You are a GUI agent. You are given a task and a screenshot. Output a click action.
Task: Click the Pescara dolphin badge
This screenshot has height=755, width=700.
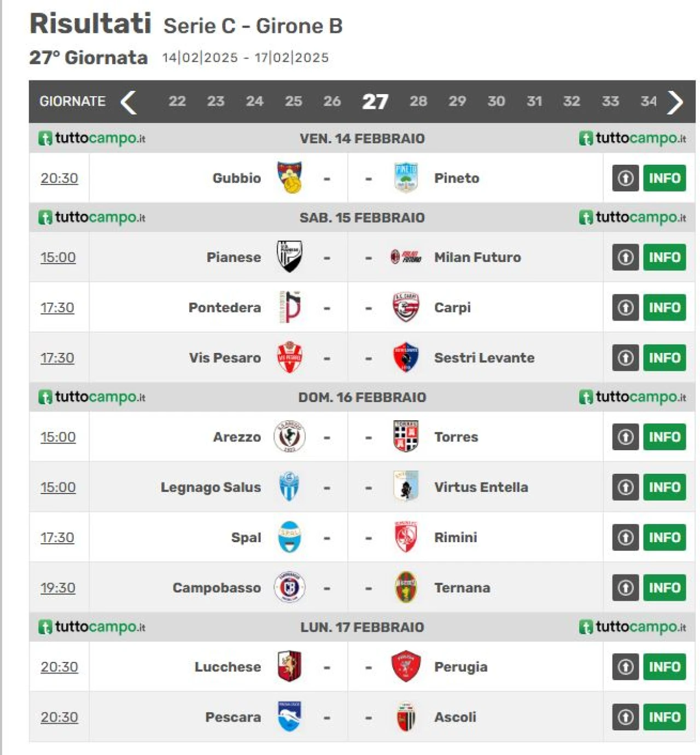[289, 716]
